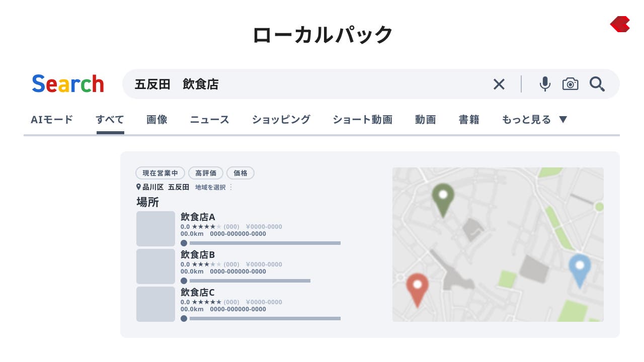Toggle the 高評価 filter chip
The image size is (644, 362).
point(206,173)
